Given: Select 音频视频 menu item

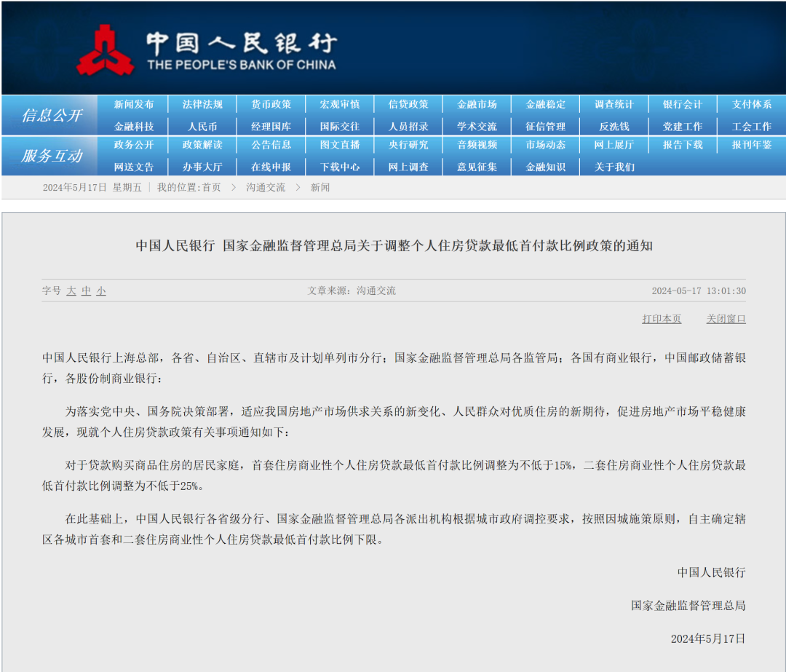Looking at the screenshot, I should (x=477, y=145).
